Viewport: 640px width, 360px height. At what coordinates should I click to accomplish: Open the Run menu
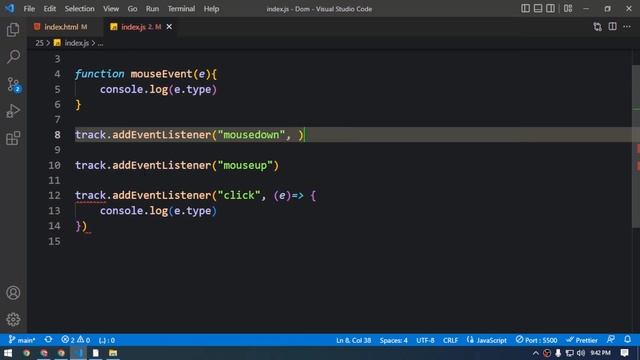152,9
